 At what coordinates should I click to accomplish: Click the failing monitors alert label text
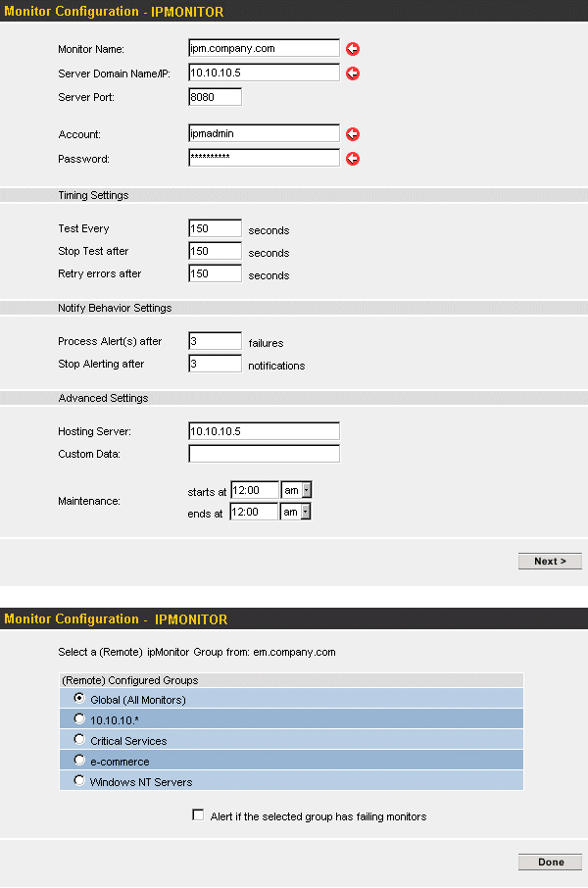coord(318,816)
